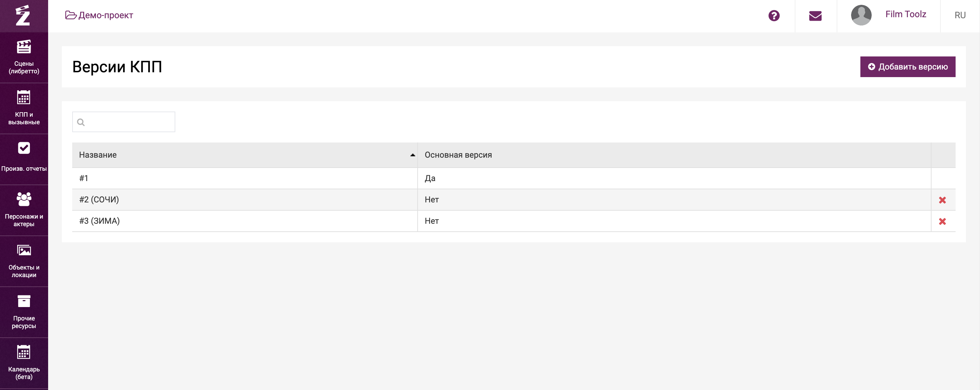Sort table by Название column arrow
The image size is (980, 390).
(x=412, y=155)
